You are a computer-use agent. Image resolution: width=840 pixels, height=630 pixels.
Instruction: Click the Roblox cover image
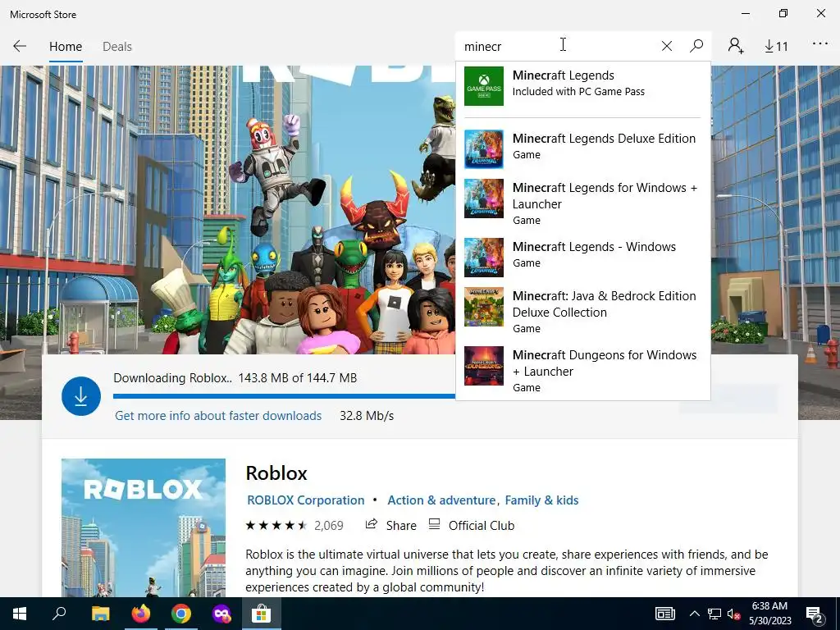[x=144, y=527]
